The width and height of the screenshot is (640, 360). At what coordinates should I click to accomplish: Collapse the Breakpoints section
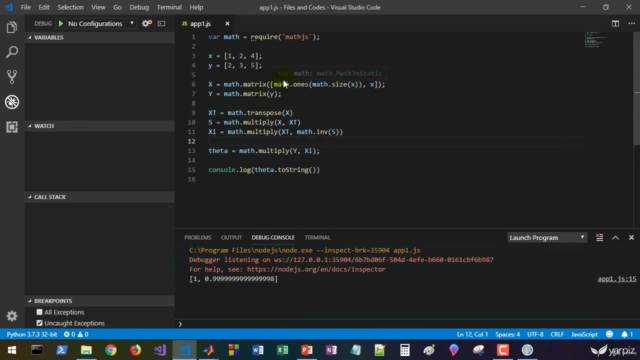(x=99, y=301)
